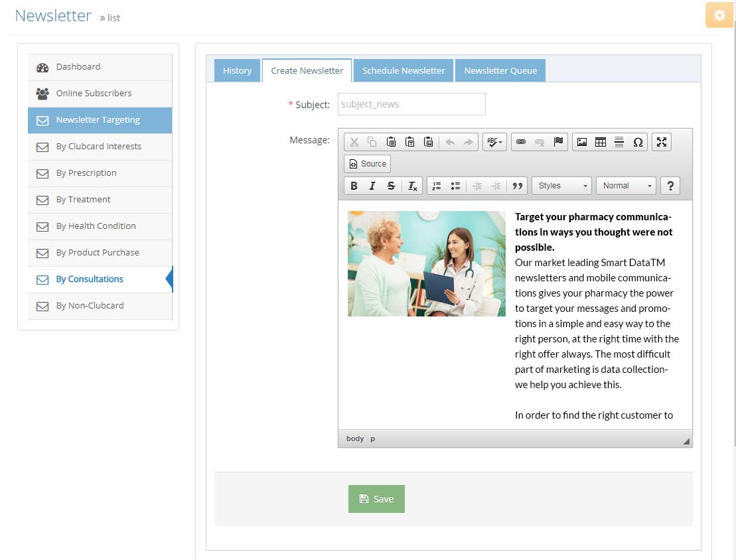Open the Normal paragraph format dropdown
The width and height of the screenshot is (736, 560).
click(x=626, y=186)
